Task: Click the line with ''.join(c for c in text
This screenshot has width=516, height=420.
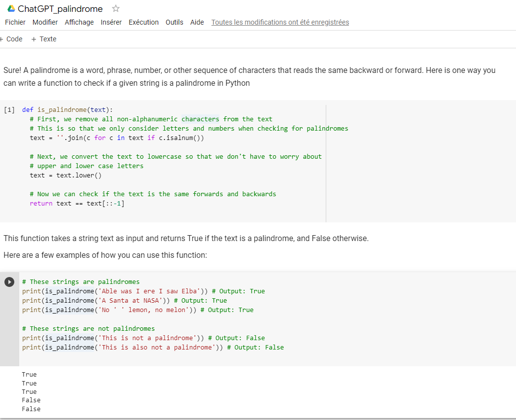Action: pos(117,138)
